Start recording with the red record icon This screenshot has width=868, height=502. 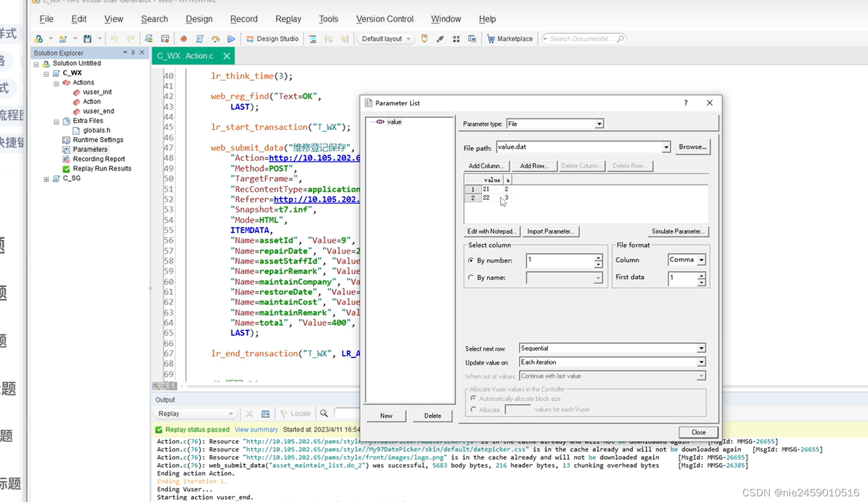tap(183, 39)
